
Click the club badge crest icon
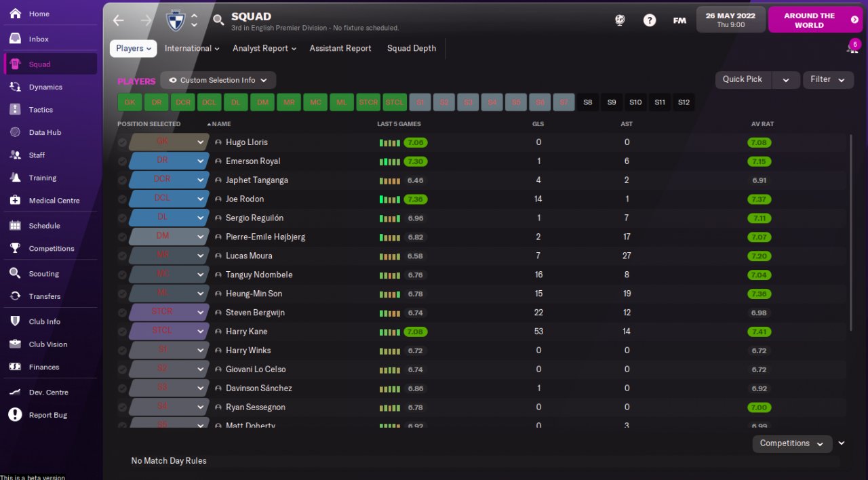(176, 20)
